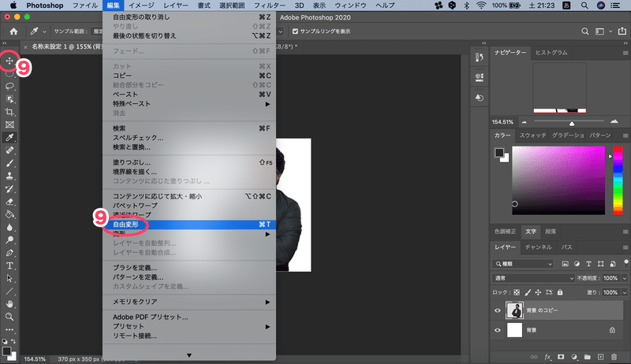Expand 特殊ペースト submenu
The width and height of the screenshot is (631, 364).
tap(189, 104)
